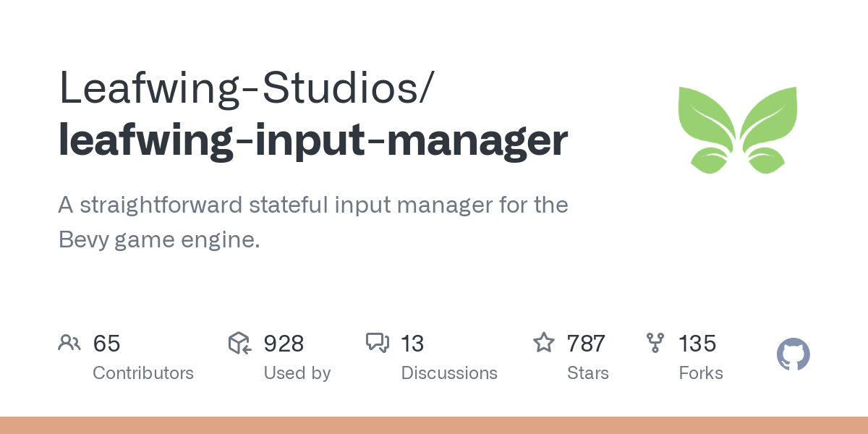Click the GitHub octocat logo
The image size is (868, 434).
tap(793, 355)
